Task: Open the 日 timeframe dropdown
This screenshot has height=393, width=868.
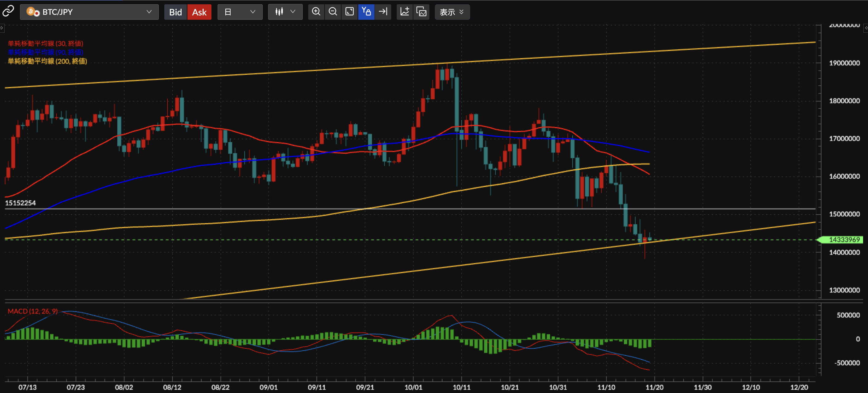Action: 240,12
